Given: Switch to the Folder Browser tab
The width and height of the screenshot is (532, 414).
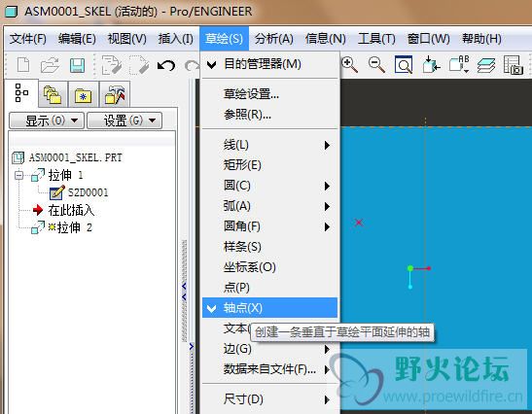Looking at the screenshot, I should click(53, 94).
